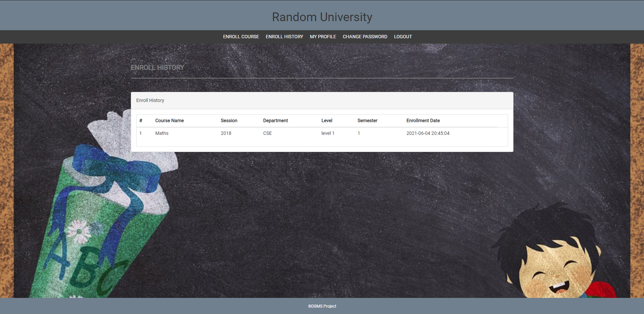644x314 pixels.
Task: Click the Random University title
Action: coord(322,17)
